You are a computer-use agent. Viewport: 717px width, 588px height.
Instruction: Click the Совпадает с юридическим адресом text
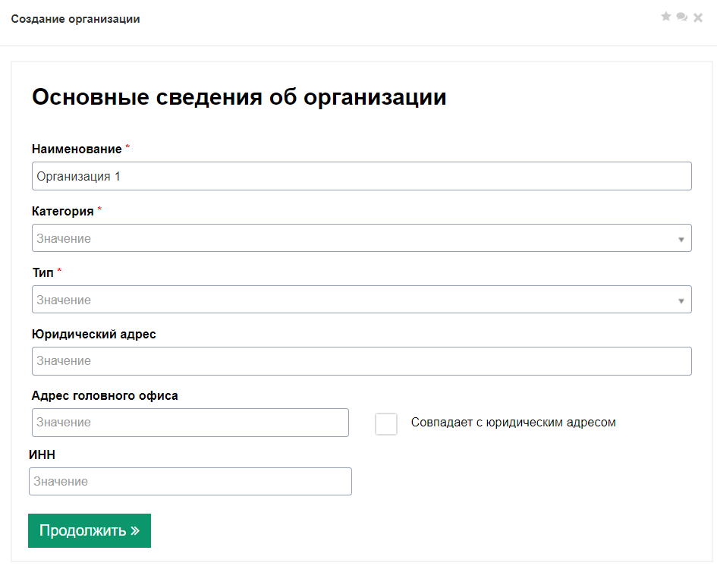513,423
